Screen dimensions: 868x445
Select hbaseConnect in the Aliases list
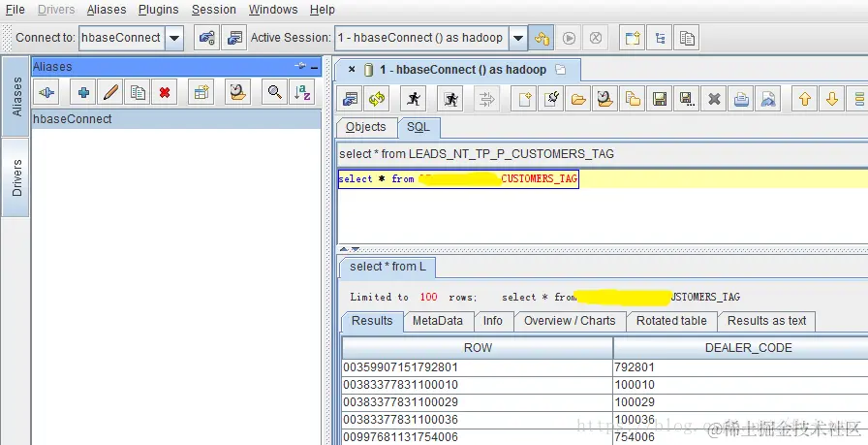point(176,119)
